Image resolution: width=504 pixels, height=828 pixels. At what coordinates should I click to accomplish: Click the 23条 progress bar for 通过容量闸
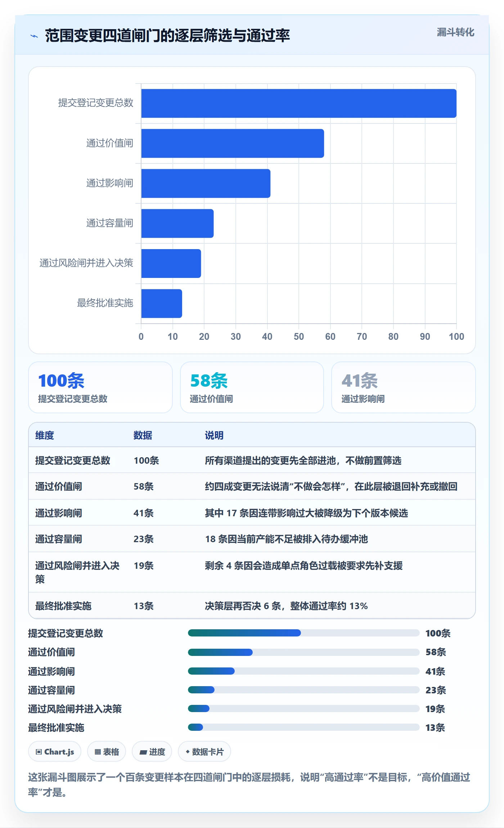pyautogui.click(x=303, y=690)
